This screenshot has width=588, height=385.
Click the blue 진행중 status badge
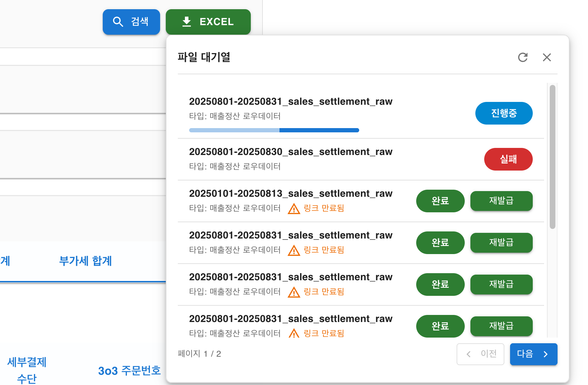[x=503, y=113]
